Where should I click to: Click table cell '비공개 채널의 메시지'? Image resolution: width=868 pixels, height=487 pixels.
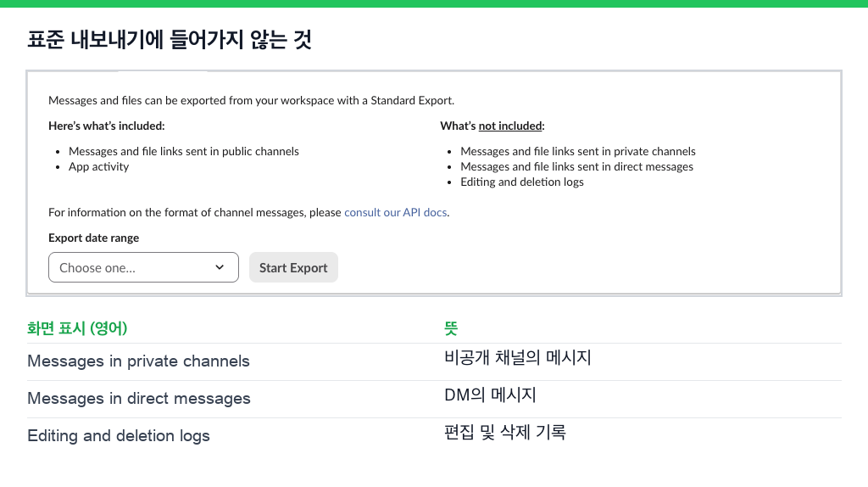(518, 358)
